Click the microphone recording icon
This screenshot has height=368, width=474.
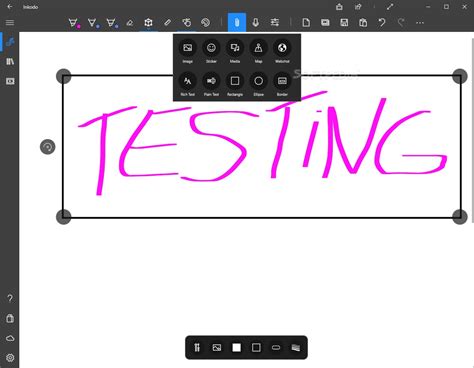coord(256,23)
